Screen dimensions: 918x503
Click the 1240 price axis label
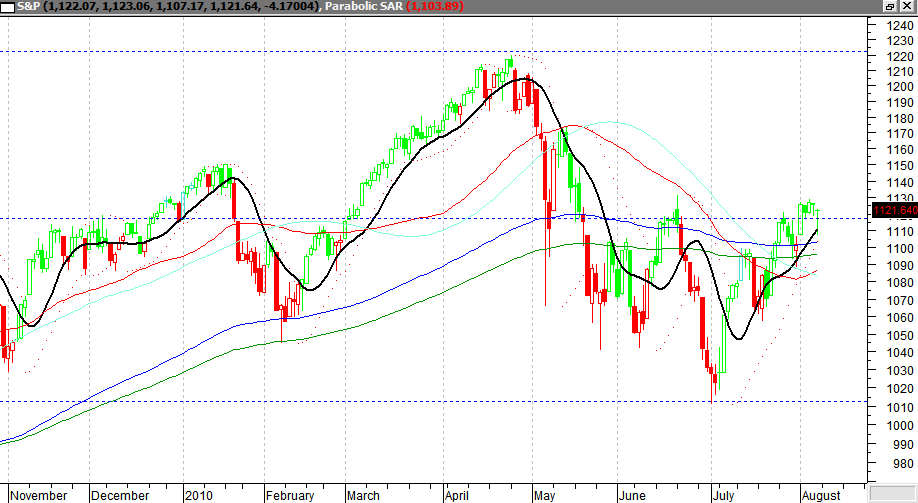pyautogui.click(x=900, y=25)
